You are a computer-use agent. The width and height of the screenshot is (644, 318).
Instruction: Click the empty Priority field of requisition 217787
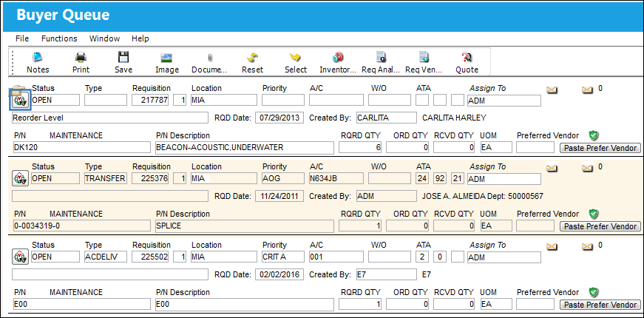tap(283, 101)
